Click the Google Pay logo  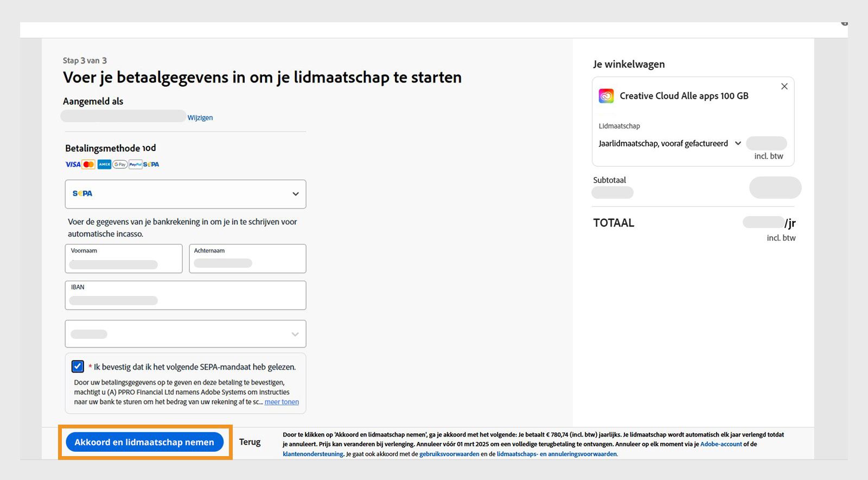[x=120, y=165]
